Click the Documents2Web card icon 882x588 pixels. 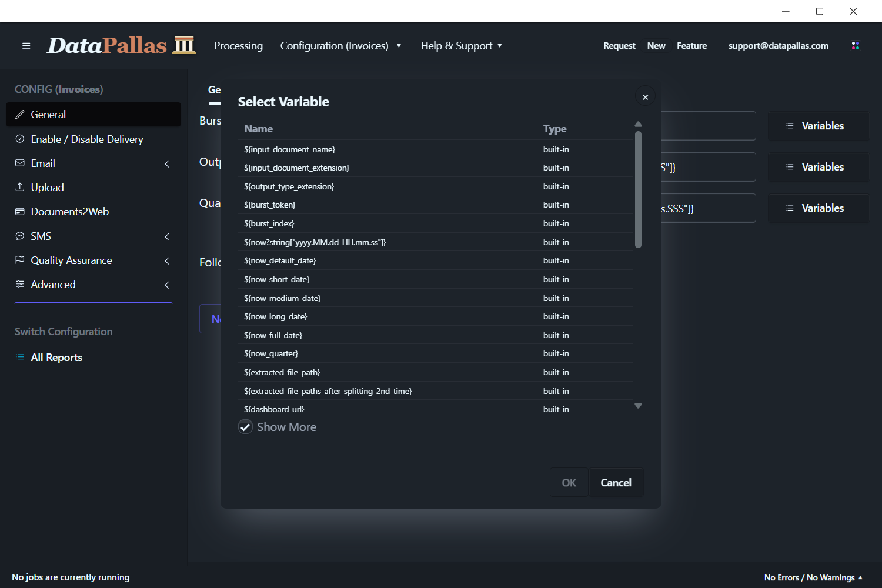(20, 212)
